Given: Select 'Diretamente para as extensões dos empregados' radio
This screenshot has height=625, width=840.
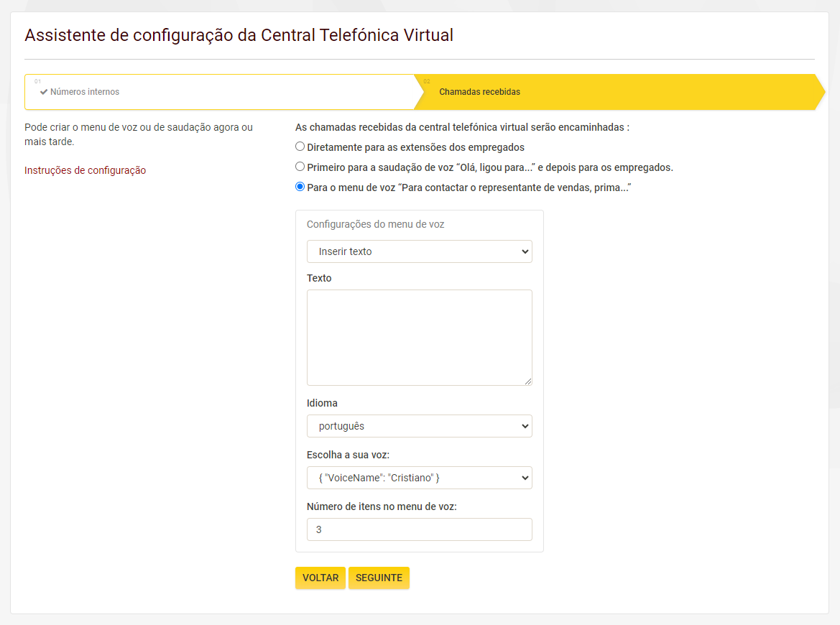Looking at the screenshot, I should (300, 147).
